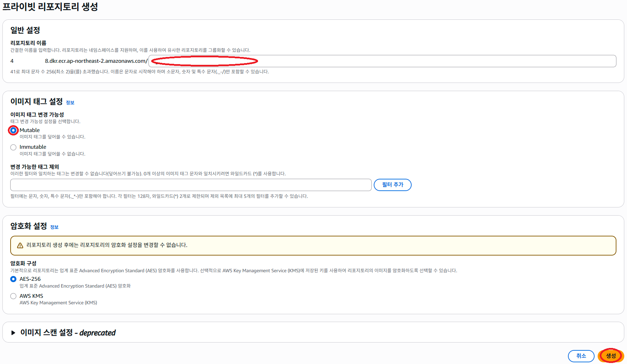This screenshot has width=627, height=364.
Task: Open 정보 link beside 암호화 설정
Action: tap(54, 227)
